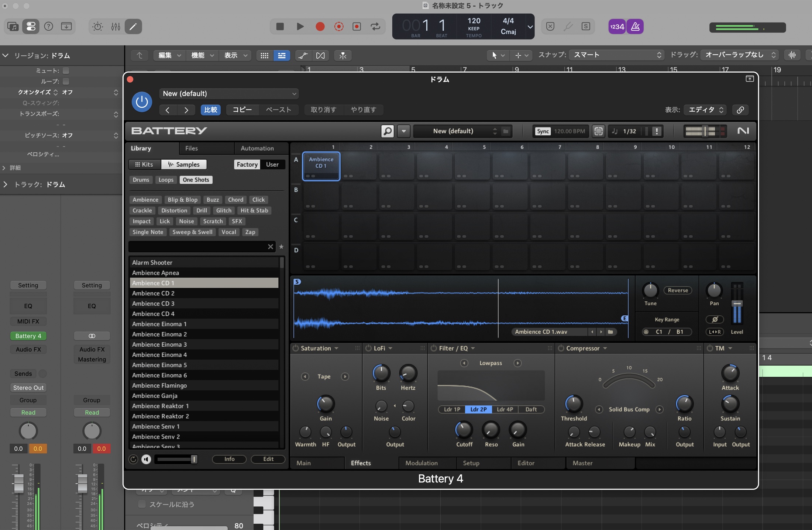This screenshot has height=530, width=812.
Task: Click the Native Instruments NI logo
Action: 743,131
